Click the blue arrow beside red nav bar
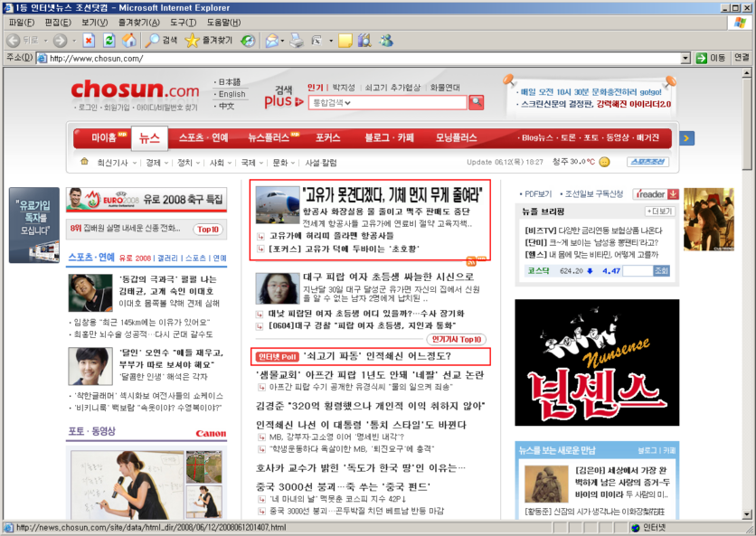Image resolution: width=756 pixels, height=536 pixels. (x=686, y=138)
